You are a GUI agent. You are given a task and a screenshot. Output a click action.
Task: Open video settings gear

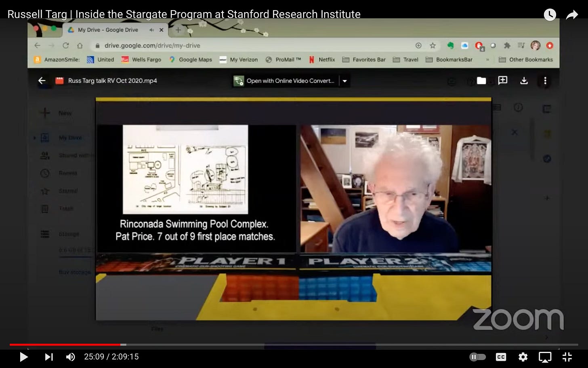pyautogui.click(x=523, y=357)
